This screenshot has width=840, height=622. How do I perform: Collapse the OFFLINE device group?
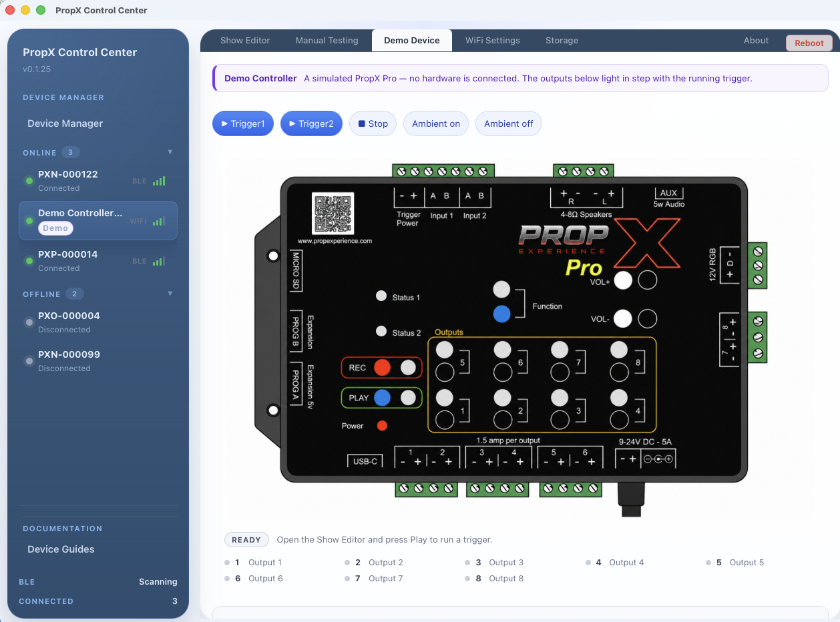click(x=170, y=294)
